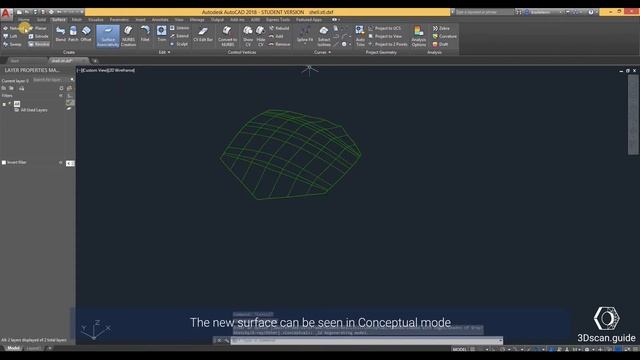Toggle Surface Associativity
Viewport: 640px width, 360px height.
pos(108,36)
